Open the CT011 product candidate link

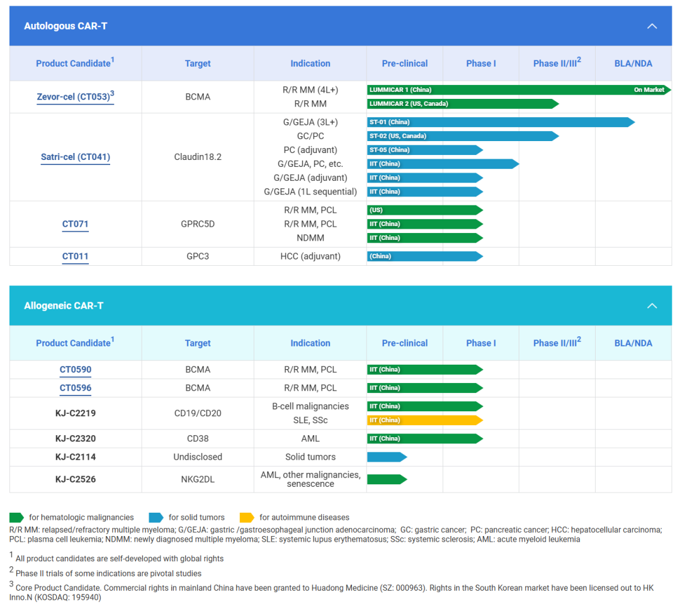(75, 256)
